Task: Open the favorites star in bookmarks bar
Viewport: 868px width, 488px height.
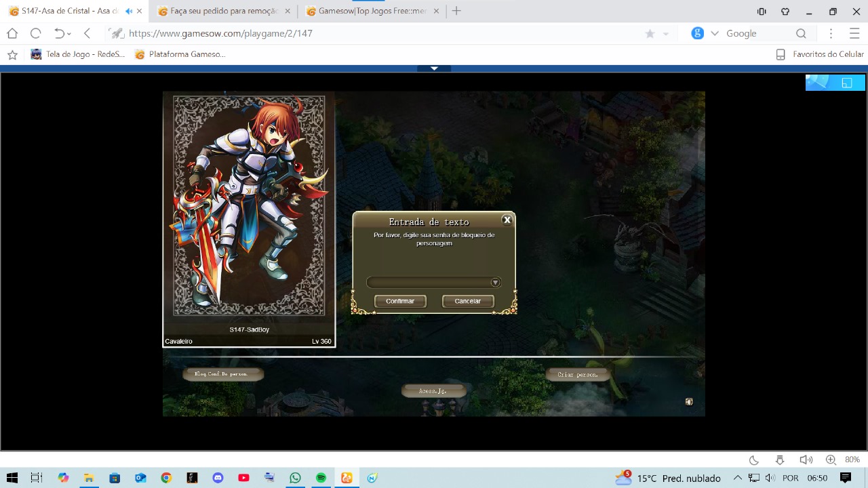Action: click(x=12, y=54)
